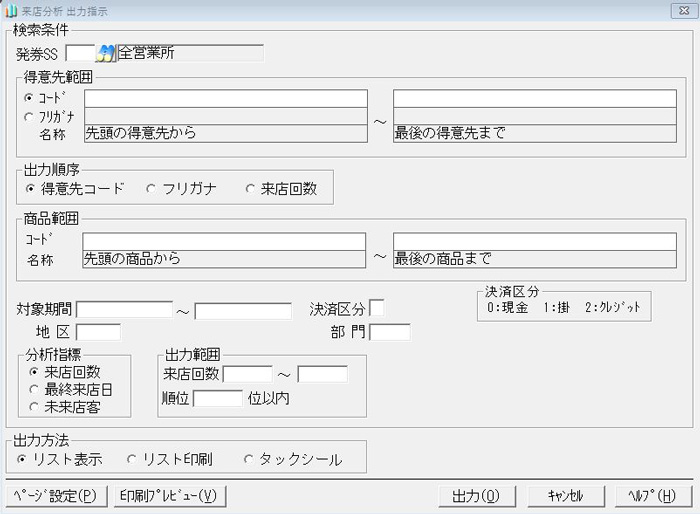The image size is (700, 514).
Task: Click the 対象期間 start date field
Action: point(125,310)
